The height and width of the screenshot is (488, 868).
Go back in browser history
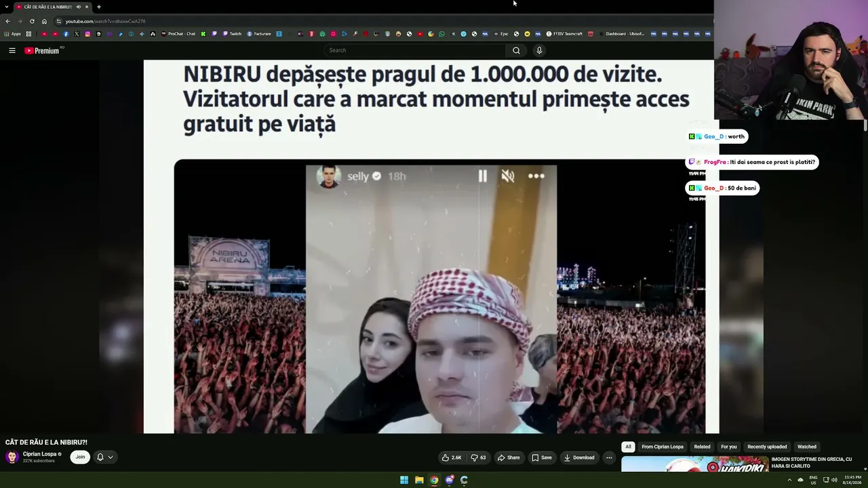tap(7, 21)
